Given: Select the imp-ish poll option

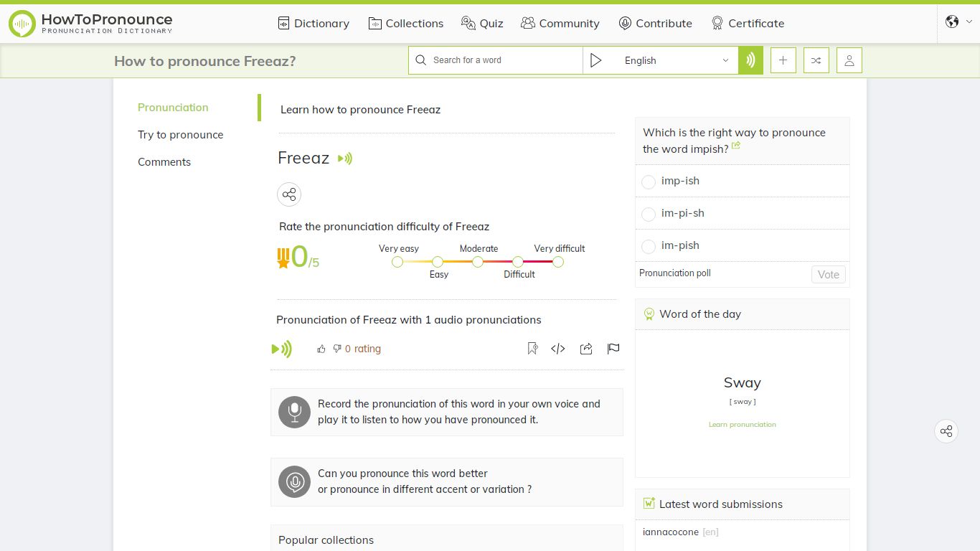Looking at the screenshot, I should pyautogui.click(x=649, y=182).
